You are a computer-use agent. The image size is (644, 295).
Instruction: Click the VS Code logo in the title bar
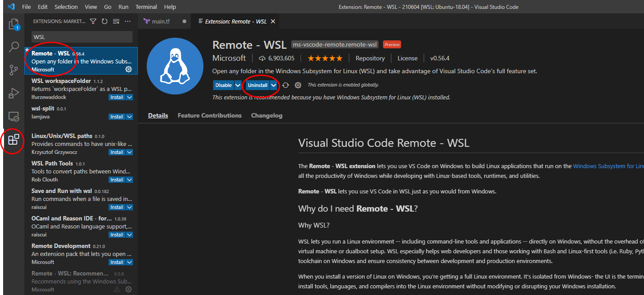point(11,7)
